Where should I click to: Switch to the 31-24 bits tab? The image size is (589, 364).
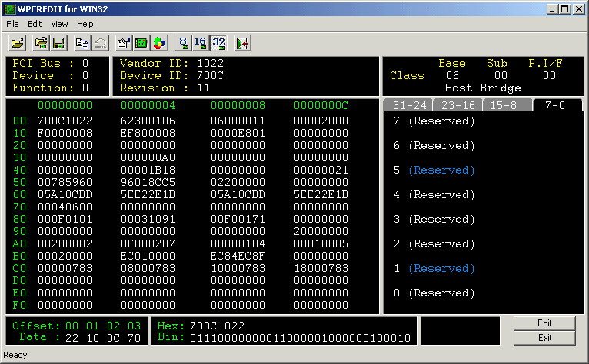[x=409, y=105]
